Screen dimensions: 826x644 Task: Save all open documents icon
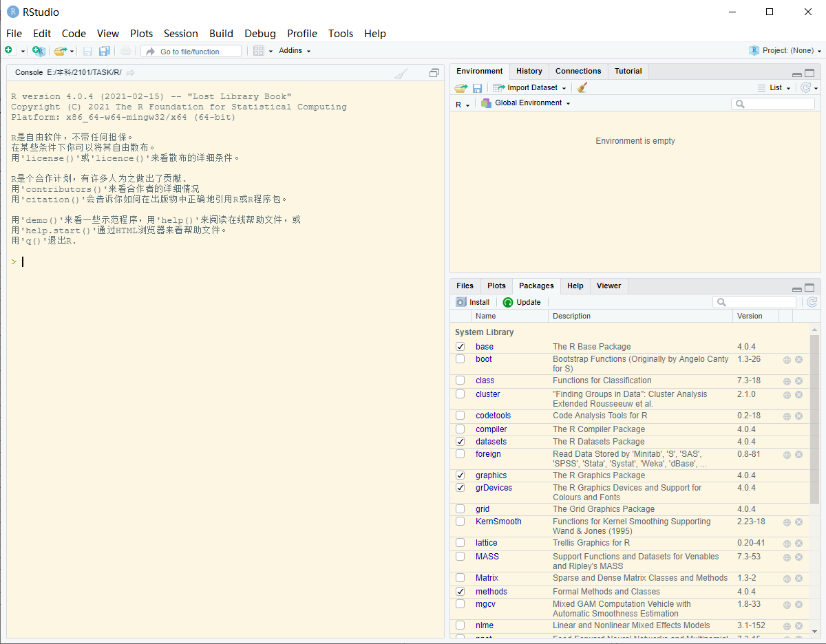[105, 51]
